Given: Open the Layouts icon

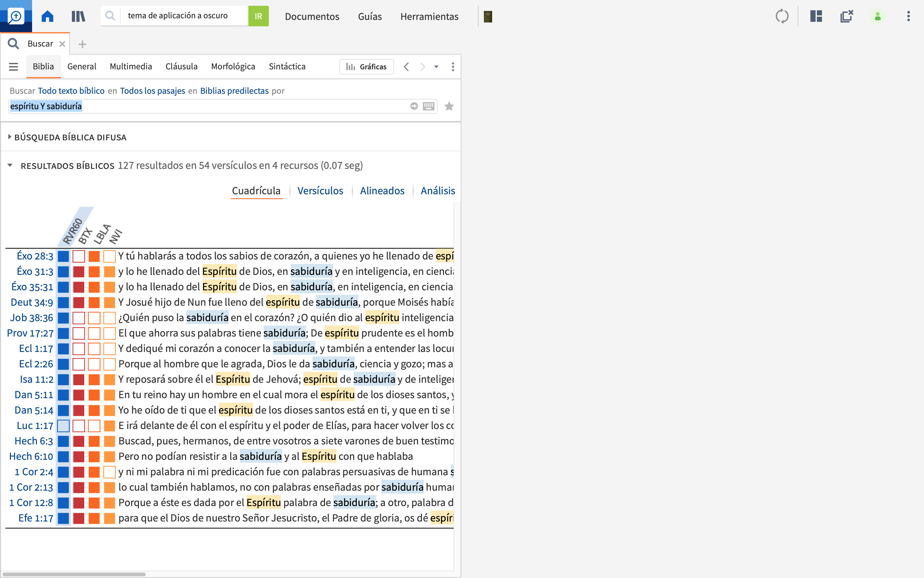Looking at the screenshot, I should (x=816, y=16).
